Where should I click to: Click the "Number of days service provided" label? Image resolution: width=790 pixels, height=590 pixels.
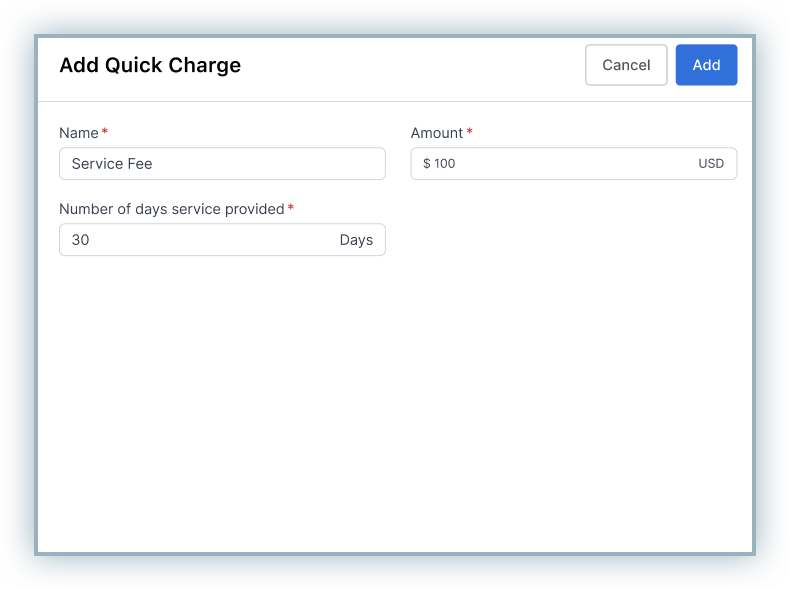pyautogui.click(x=171, y=209)
